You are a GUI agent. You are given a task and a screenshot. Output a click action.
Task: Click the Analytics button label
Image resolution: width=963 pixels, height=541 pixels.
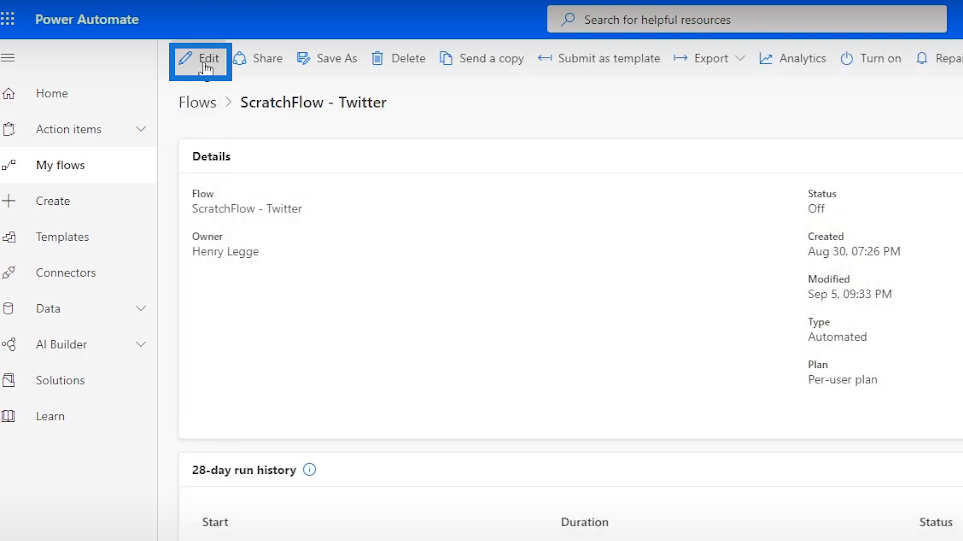[x=803, y=58]
